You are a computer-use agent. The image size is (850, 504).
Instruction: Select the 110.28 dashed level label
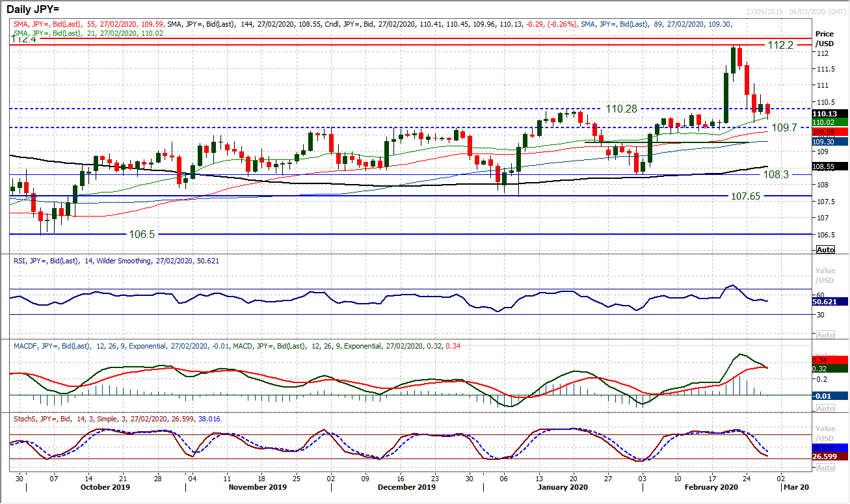(x=621, y=109)
